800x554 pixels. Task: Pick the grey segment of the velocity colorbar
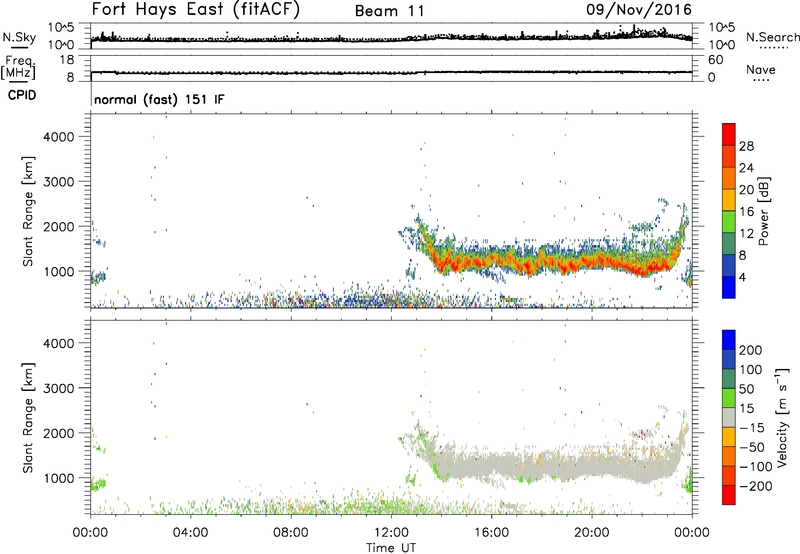point(729,418)
